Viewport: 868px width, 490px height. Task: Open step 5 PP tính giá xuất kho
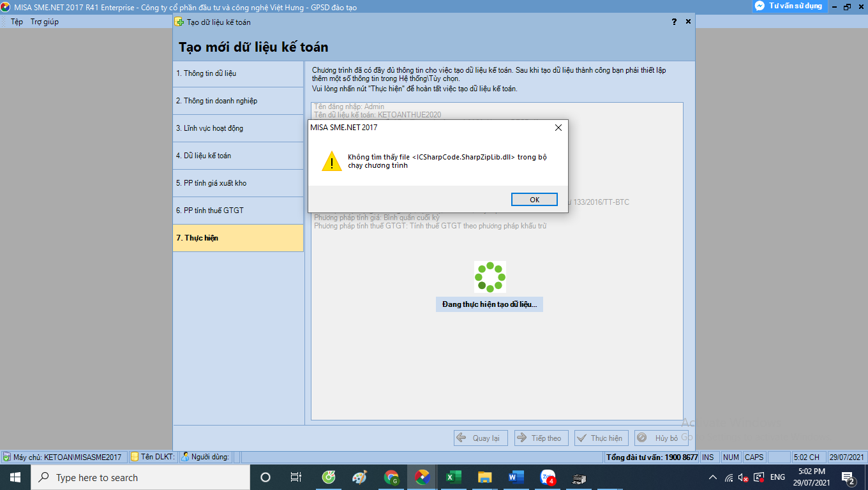point(238,183)
